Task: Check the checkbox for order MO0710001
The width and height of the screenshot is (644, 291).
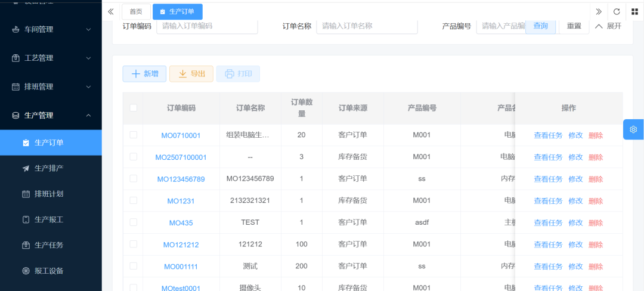Action: pos(133,135)
